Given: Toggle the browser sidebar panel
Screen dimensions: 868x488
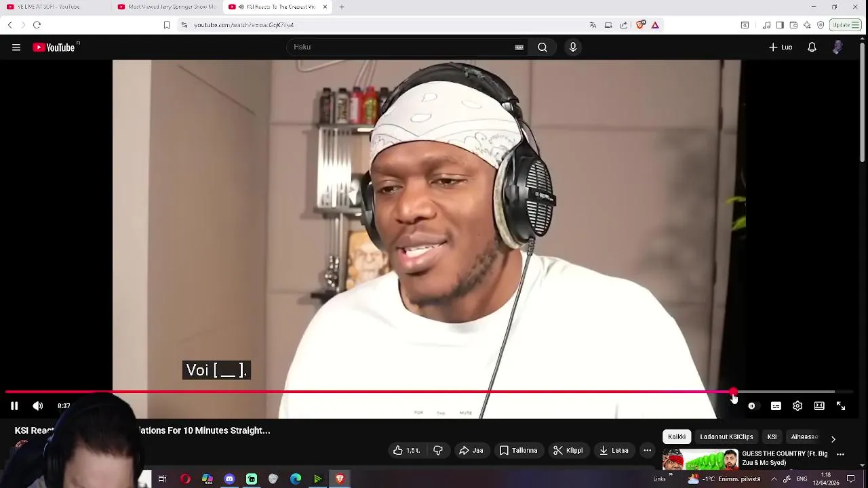Looking at the screenshot, I should (x=780, y=25).
